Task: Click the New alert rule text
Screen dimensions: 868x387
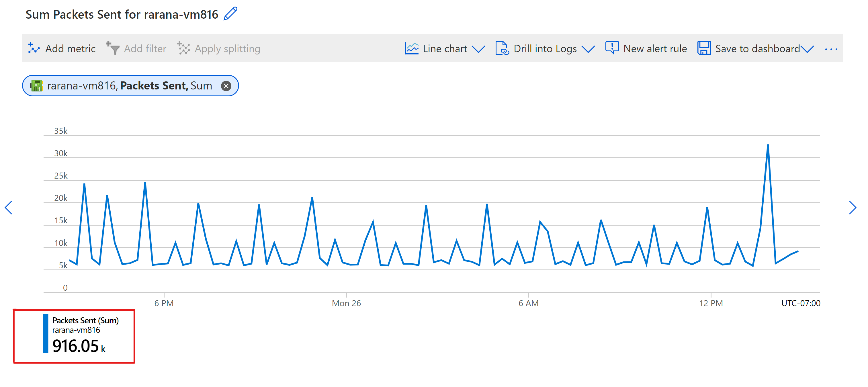Action: (655, 48)
